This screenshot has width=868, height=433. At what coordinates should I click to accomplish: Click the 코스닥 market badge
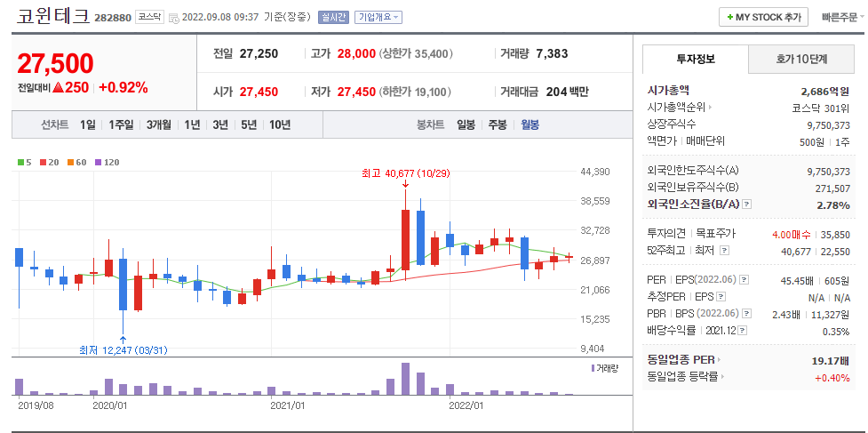pos(149,17)
